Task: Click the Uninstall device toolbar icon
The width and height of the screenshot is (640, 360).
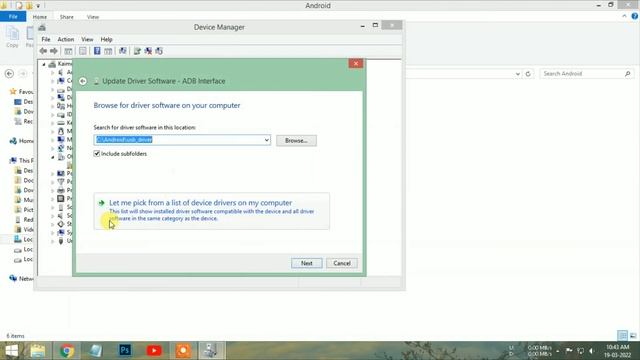Action: point(148,51)
